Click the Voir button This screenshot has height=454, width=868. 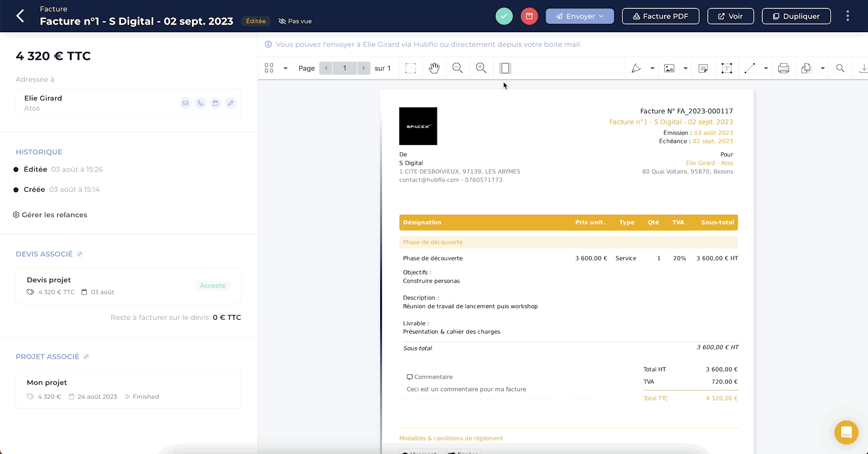click(730, 16)
